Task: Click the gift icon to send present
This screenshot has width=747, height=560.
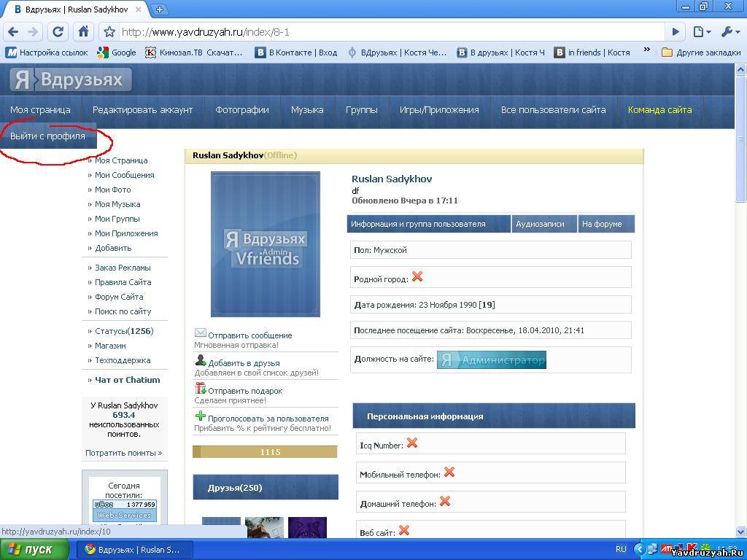Action: [x=201, y=389]
